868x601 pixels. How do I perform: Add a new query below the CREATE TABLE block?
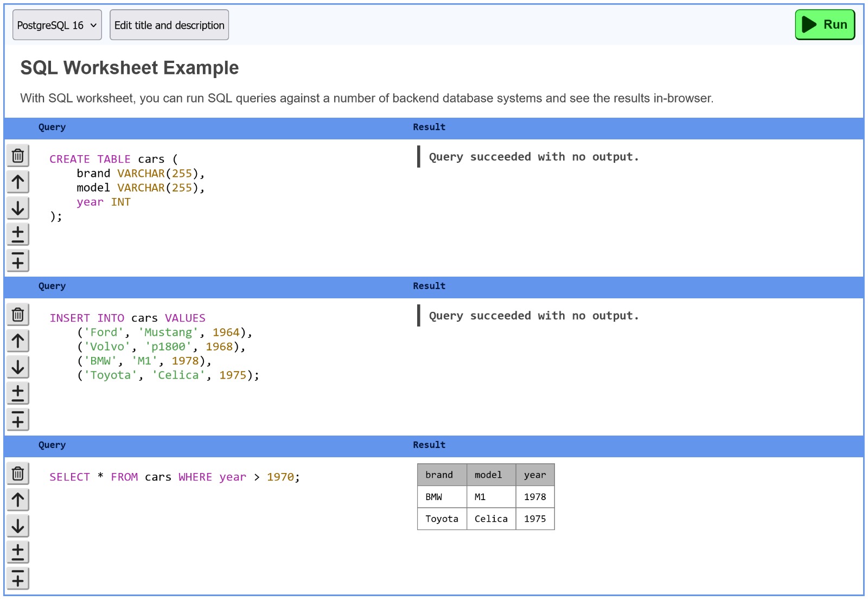click(x=18, y=260)
